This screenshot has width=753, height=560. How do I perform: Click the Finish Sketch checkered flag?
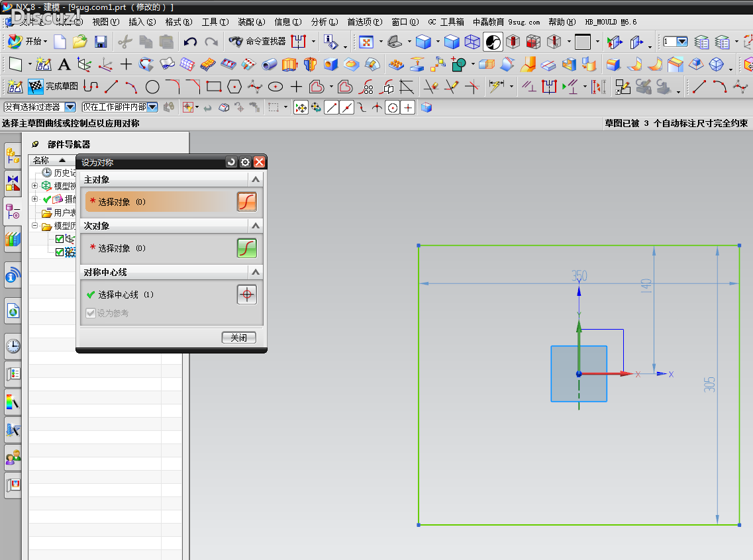click(x=36, y=86)
